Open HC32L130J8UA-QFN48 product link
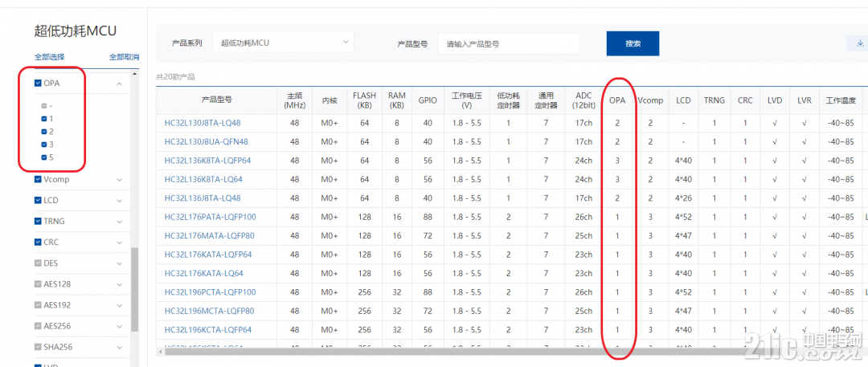 (207, 141)
